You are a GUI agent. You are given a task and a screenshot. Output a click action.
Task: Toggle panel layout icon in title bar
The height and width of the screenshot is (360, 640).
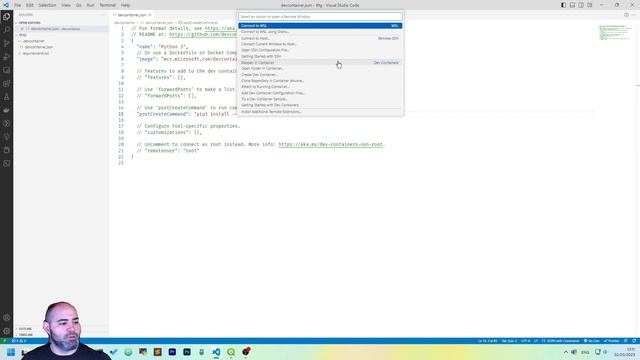[x=572, y=5]
